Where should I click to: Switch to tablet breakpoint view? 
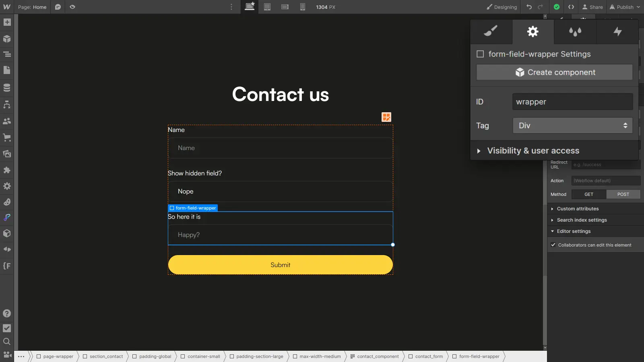point(267,7)
